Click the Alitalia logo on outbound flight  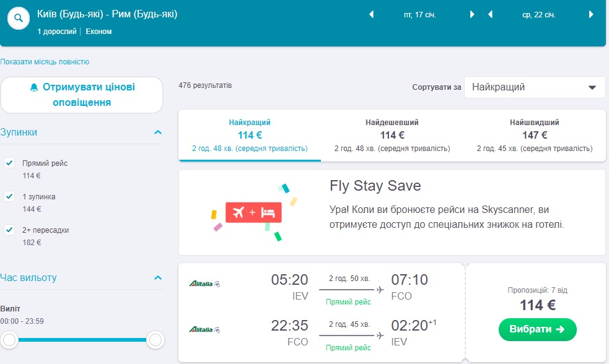click(x=204, y=284)
